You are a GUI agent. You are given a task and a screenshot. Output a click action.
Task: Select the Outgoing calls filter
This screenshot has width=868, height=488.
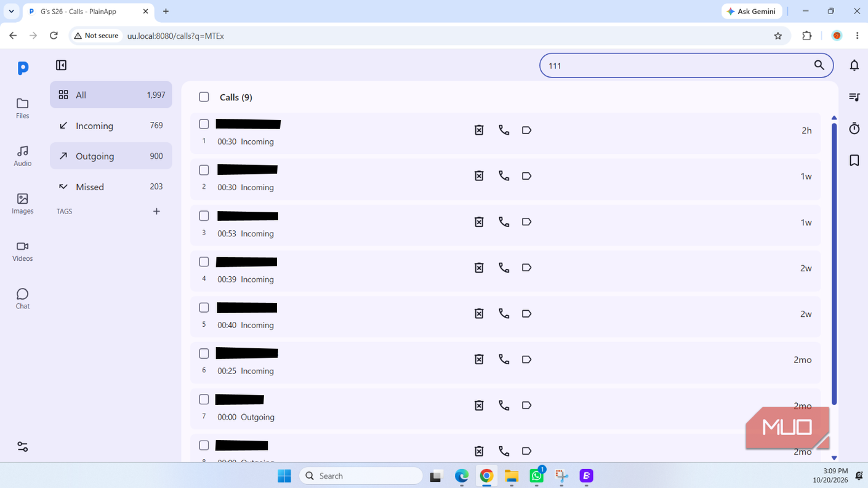click(x=111, y=156)
